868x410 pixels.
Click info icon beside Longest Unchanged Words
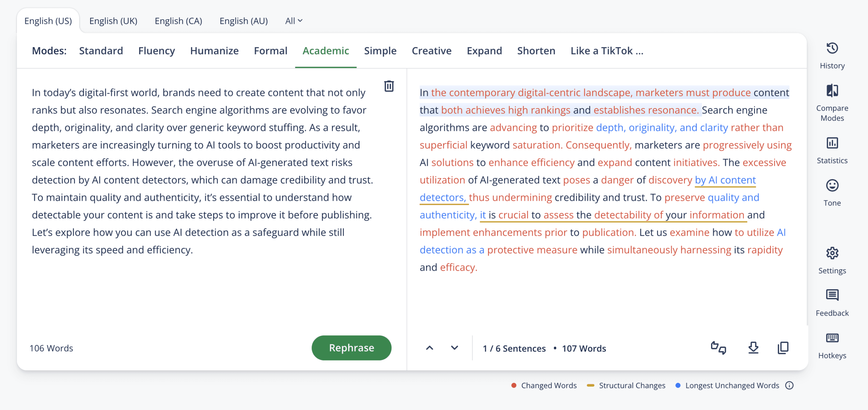(789, 386)
